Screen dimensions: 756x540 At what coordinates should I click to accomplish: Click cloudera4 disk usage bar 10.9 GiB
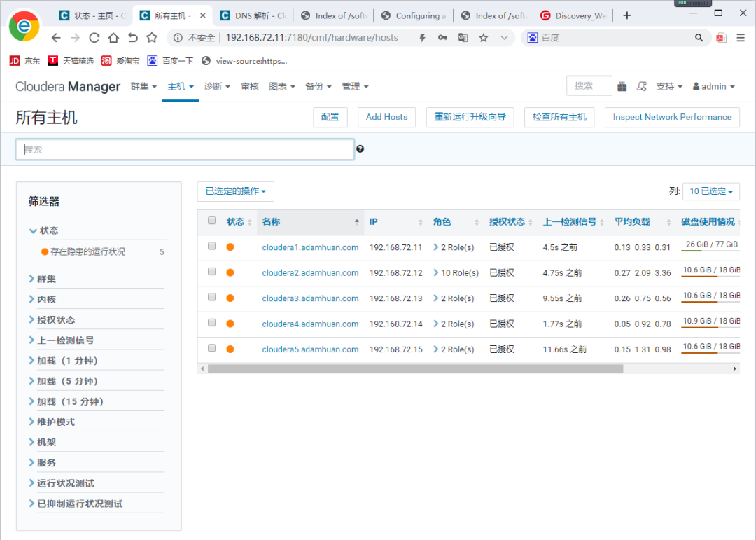[x=710, y=322]
